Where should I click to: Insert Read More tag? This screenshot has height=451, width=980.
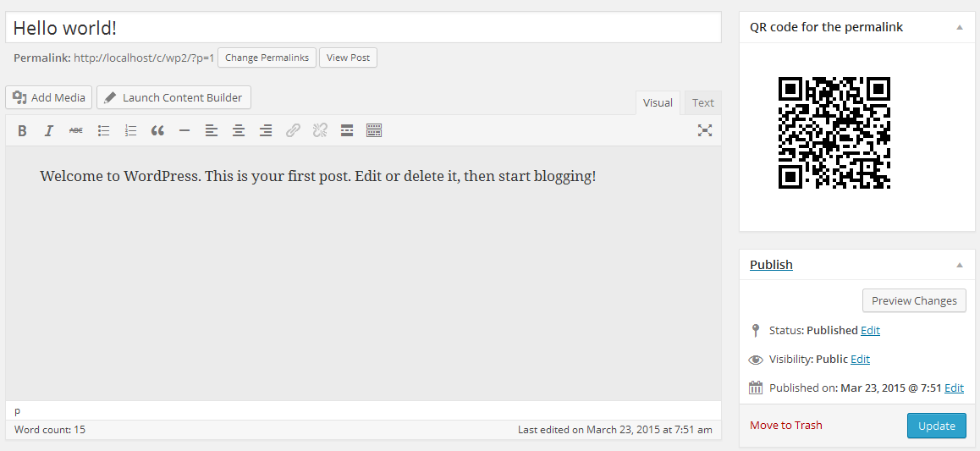click(x=347, y=130)
